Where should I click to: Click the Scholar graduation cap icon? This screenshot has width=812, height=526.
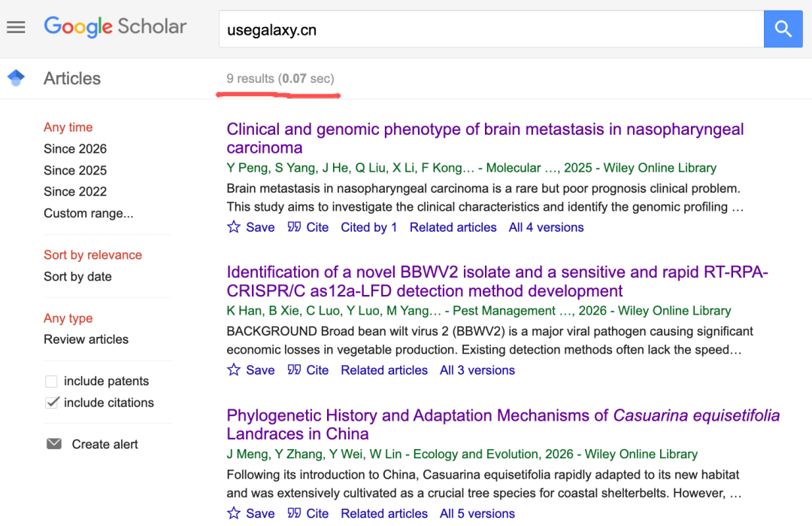pyautogui.click(x=16, y=78)
